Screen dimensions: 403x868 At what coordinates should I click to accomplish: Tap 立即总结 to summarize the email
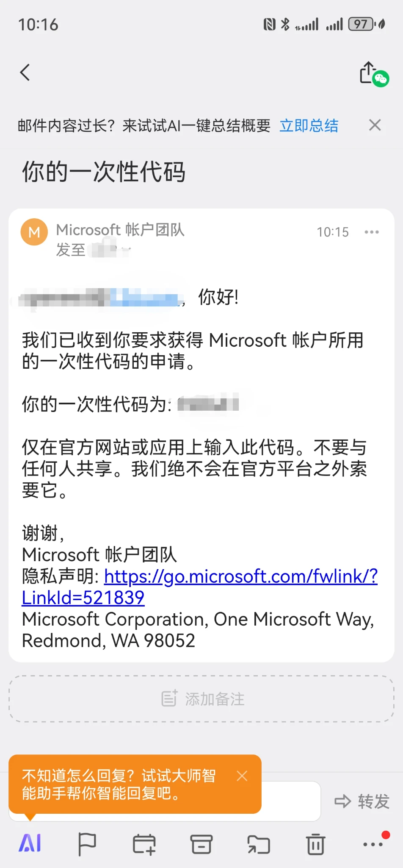point(309,126)
